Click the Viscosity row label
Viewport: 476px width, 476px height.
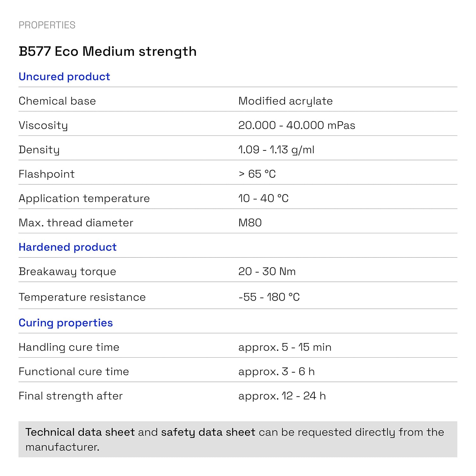43,125
